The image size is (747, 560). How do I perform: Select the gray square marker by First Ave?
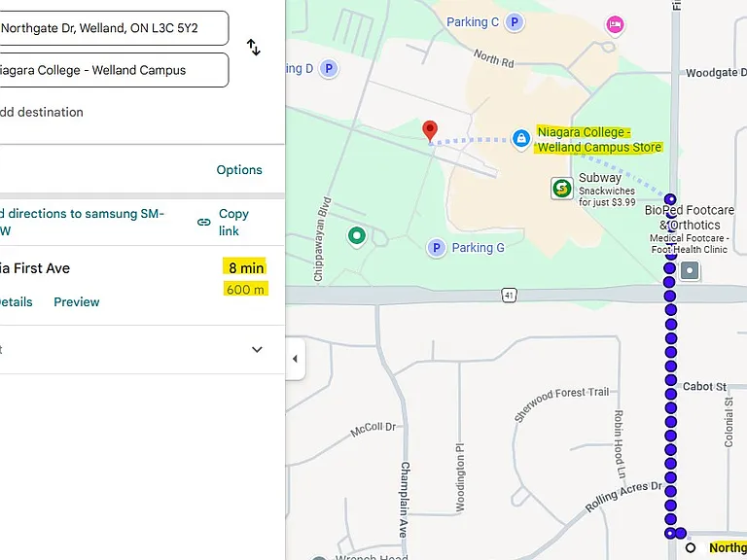(690, 270)
